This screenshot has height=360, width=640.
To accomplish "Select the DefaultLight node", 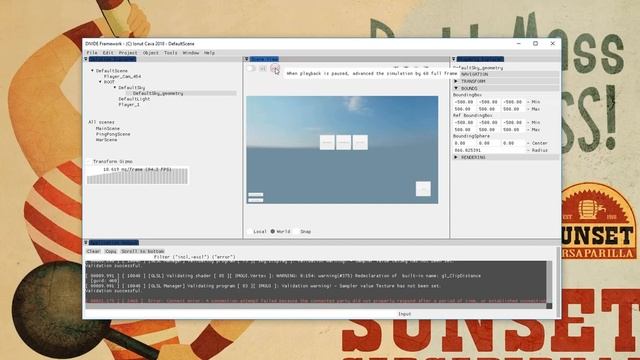I will coord(134,99).
